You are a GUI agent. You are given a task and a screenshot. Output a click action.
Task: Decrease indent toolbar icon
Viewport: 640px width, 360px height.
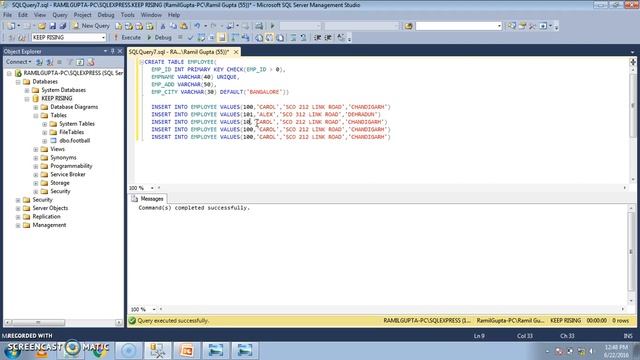tap(318, 37)
